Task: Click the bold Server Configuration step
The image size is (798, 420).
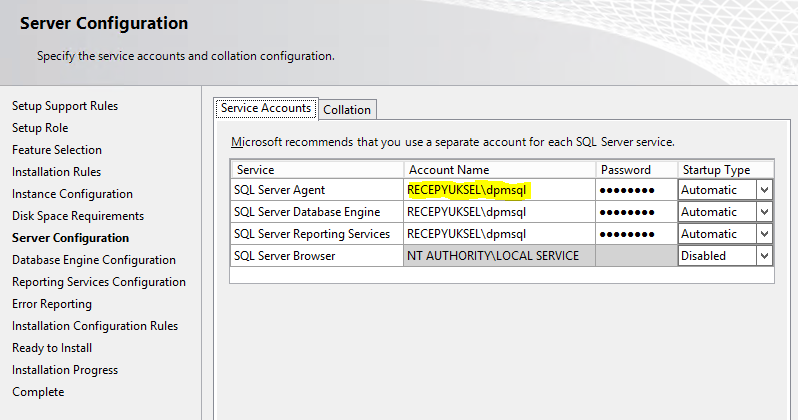Action: (x=71, y=238)
